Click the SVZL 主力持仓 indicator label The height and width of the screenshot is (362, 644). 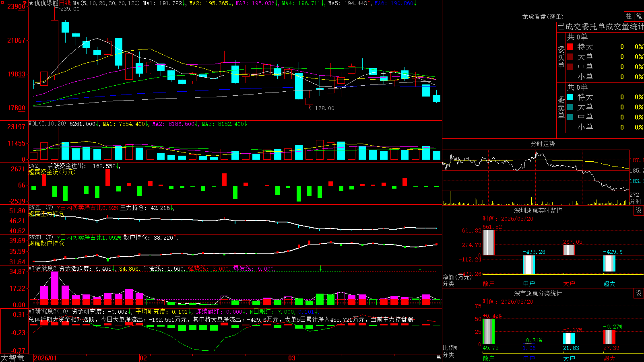(40, 208)
